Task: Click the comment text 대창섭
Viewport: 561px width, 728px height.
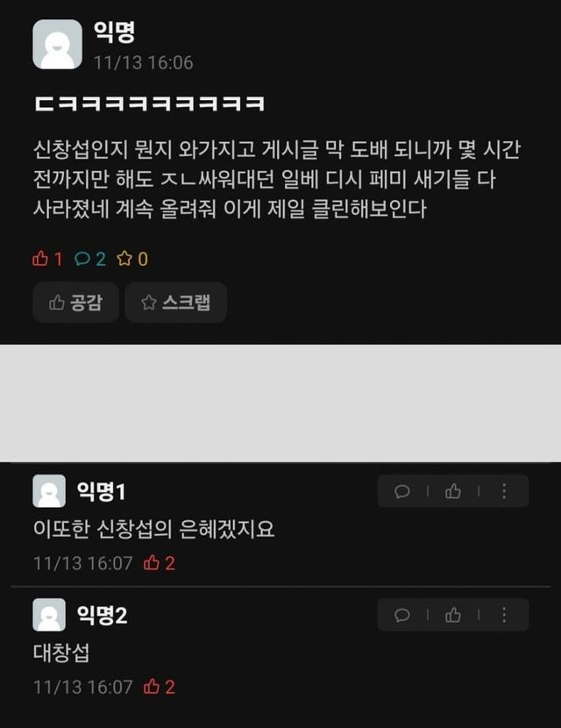Action: pyautogui.click(x=61, y=653)
